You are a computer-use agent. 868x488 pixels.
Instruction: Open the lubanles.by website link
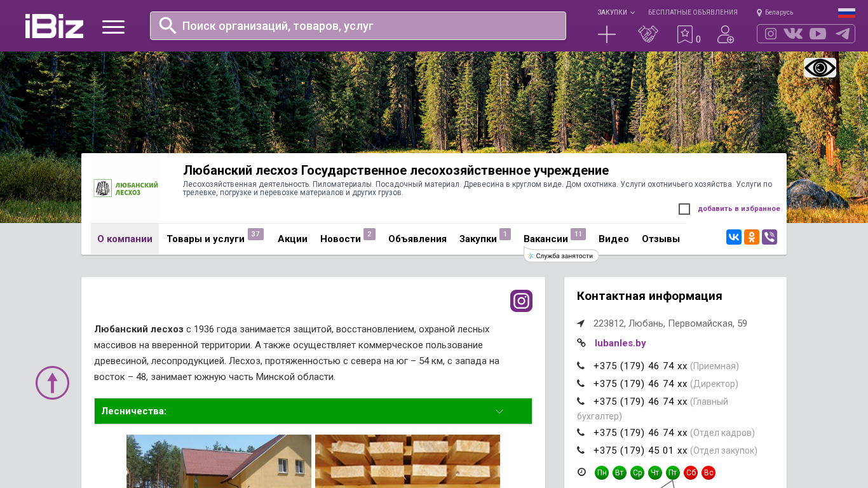(620, 343)
